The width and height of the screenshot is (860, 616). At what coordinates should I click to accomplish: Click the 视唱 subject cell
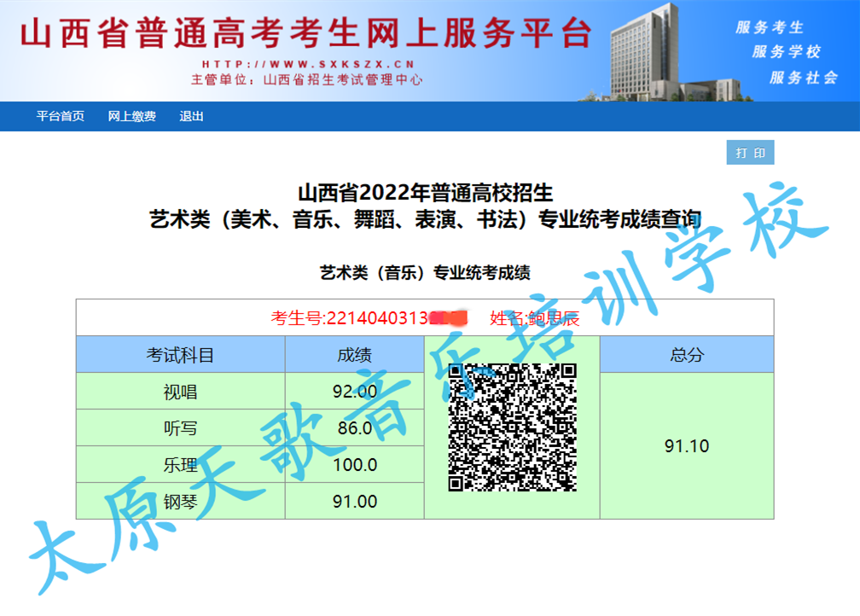tap(181, 392)
